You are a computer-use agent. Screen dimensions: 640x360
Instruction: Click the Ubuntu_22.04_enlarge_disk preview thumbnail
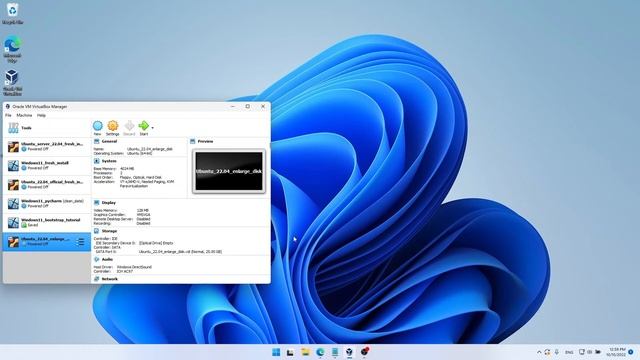[x=229, y=171]
